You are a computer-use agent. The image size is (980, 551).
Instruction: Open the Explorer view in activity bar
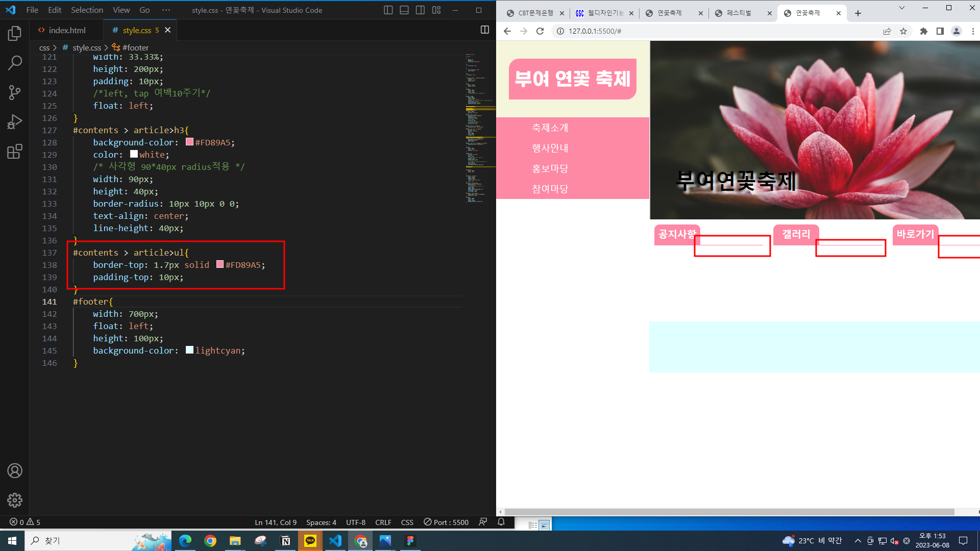[x=15, y=34]
